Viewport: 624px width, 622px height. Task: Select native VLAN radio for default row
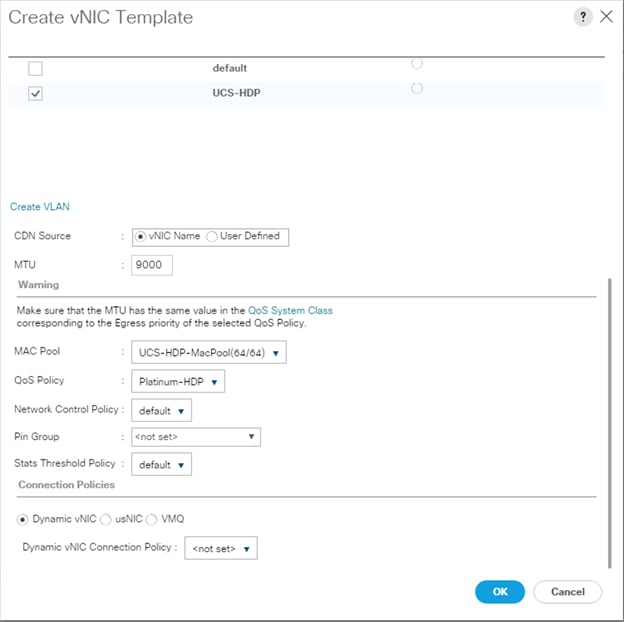click(x=417, y=64)
